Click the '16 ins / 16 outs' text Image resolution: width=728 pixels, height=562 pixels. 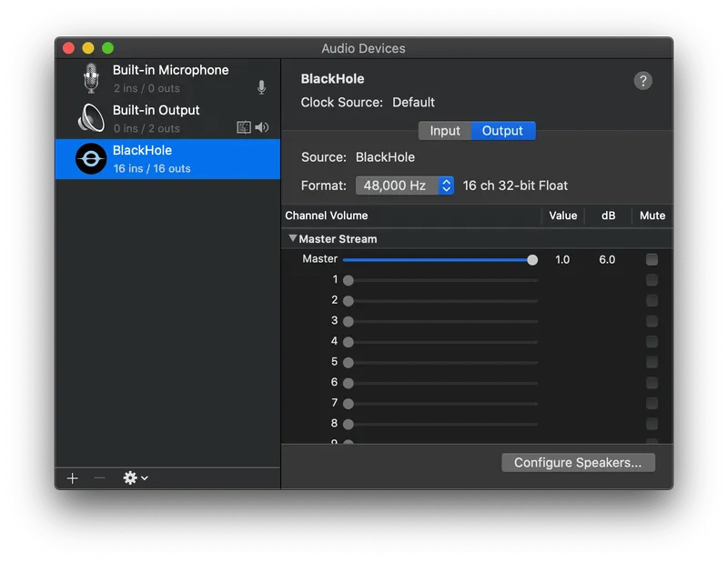tap(152, 169)
